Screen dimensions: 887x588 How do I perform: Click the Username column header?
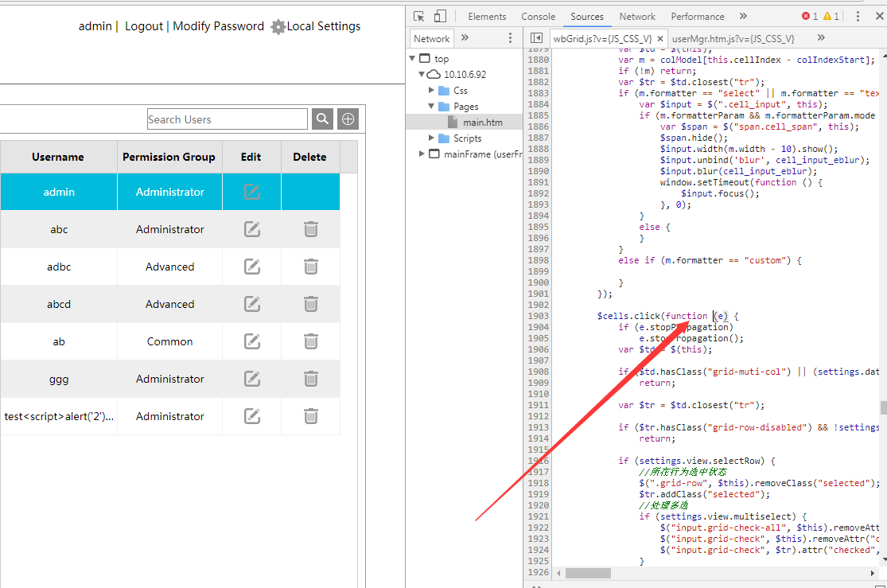[58, 157]
